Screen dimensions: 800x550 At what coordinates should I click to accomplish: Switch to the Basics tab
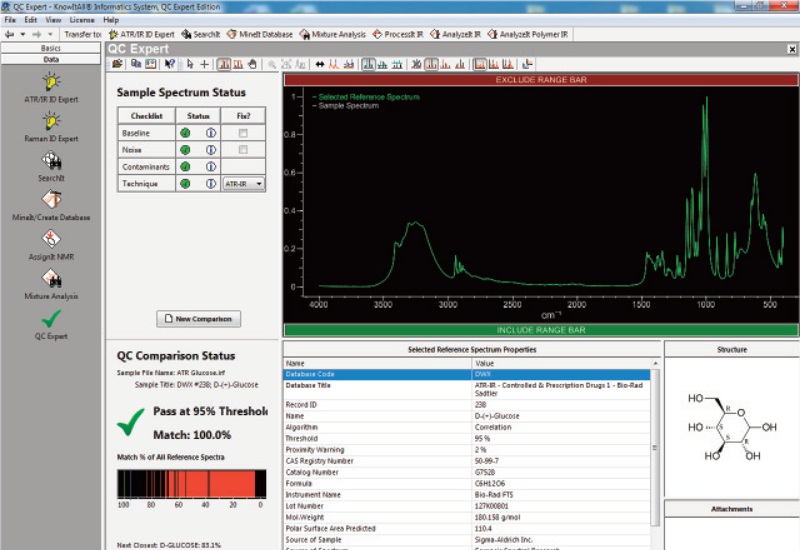tap(50, 47)
